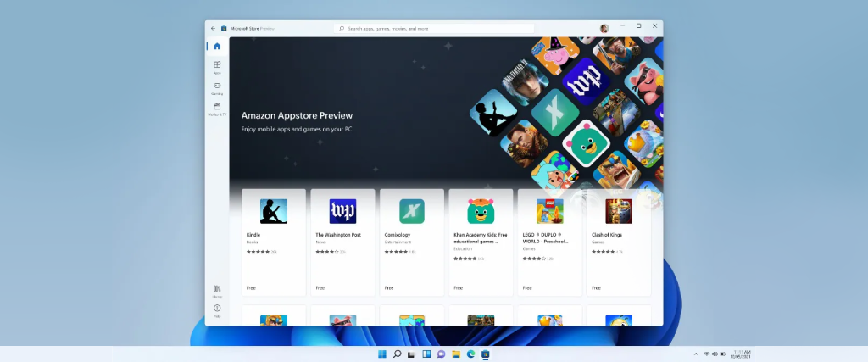Click the battery tray icon
This screenshot has width=868, height=362.
pos(723,354)
